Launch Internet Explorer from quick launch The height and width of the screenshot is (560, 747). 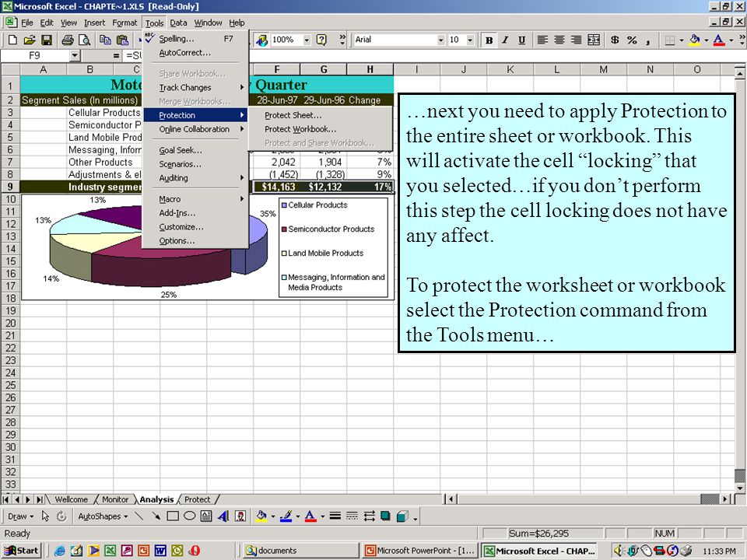coord(60,551)
